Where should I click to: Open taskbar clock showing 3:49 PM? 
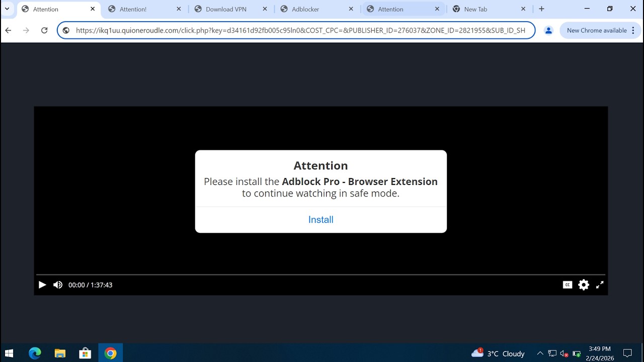[600, 353]
